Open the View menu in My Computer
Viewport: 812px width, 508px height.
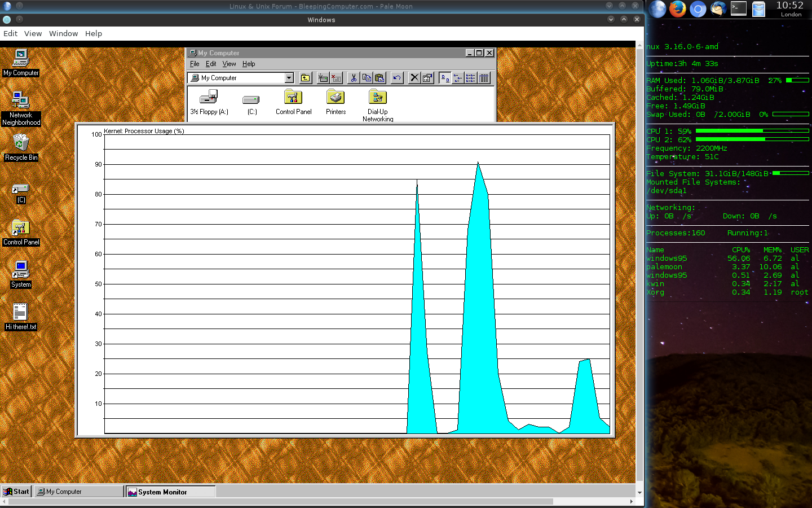229,64
